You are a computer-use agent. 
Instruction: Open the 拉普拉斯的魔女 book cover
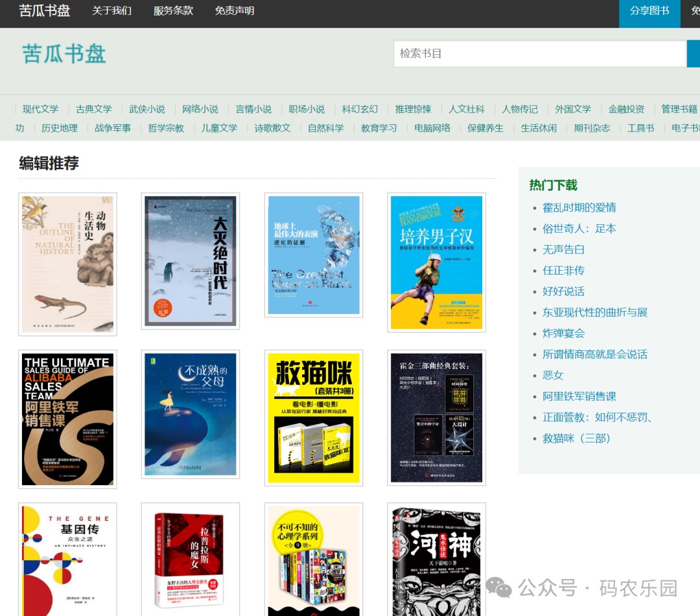[x=190, y=560]
